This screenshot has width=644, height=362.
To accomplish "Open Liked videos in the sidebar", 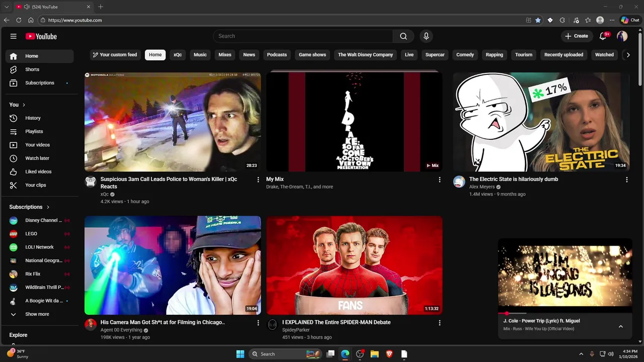I will click(40, 171).
